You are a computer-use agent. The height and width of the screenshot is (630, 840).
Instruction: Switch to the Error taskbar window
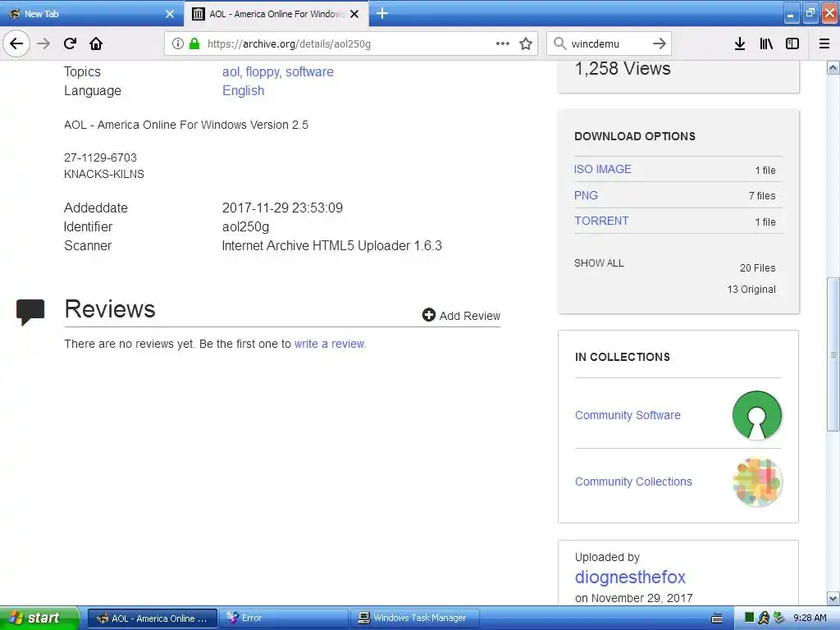[284, 619]
